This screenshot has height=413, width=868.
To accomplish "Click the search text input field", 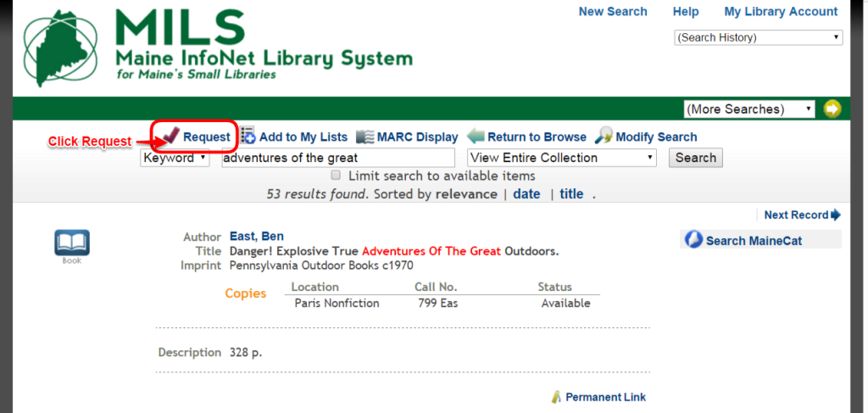I will click(x=338, y=158).
